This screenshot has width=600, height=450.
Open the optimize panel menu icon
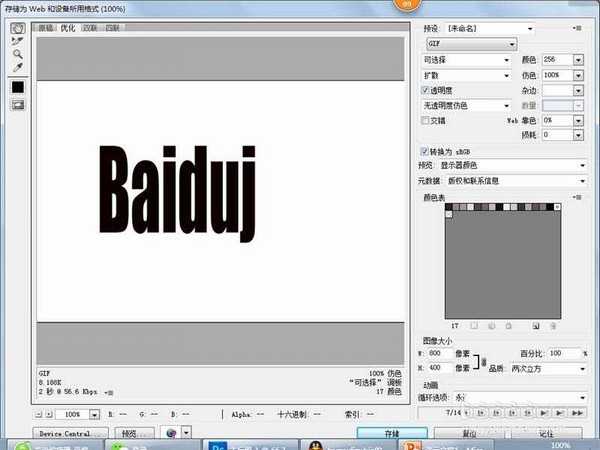(577, 28)
